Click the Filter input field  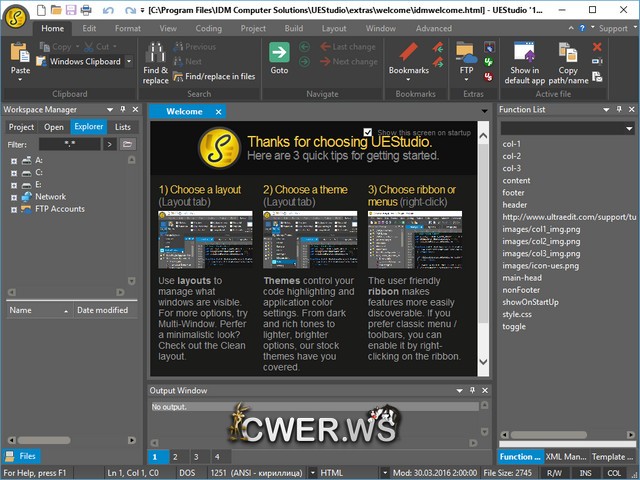(69, 144)
